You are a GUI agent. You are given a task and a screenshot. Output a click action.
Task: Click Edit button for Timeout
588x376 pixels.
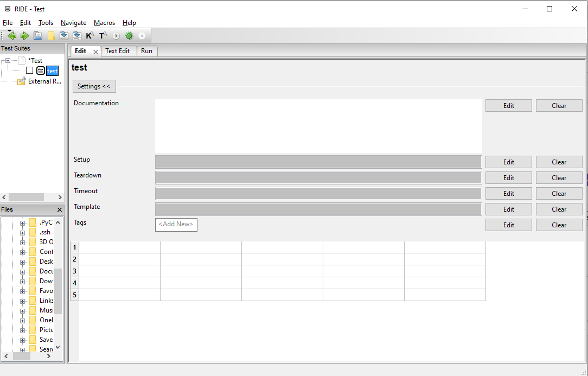pyautogui.click(x=508, y=194)
